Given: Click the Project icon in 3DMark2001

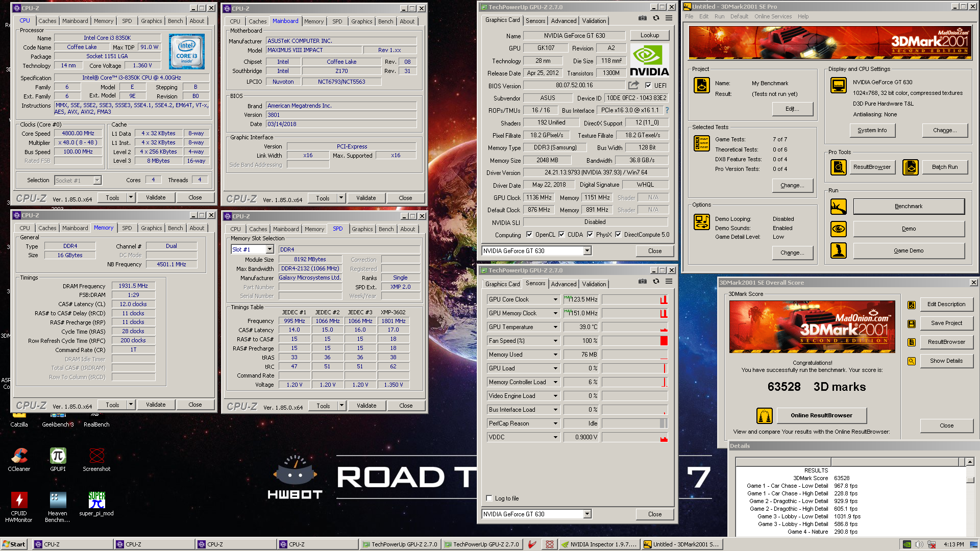Looking at the screenshot, I should pos(701,85).
